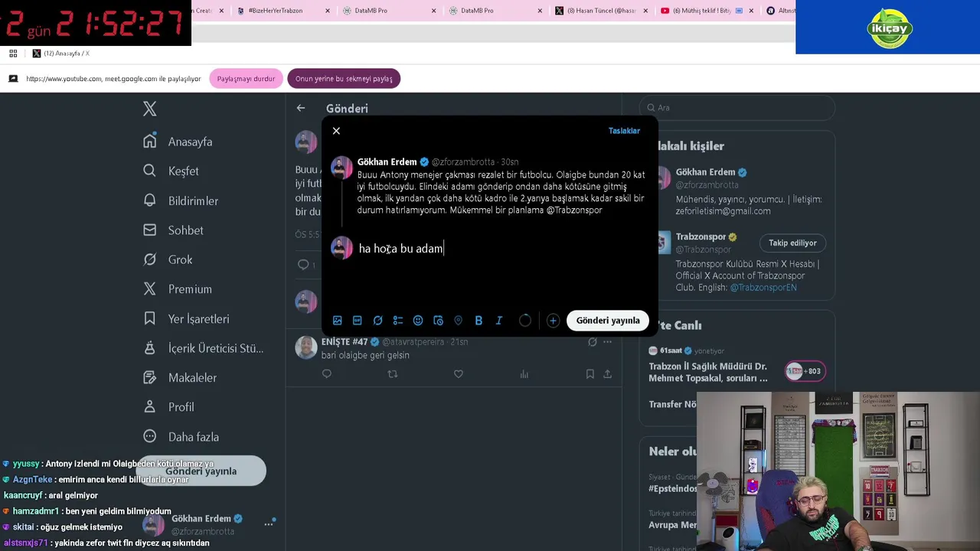980x551 pixels.
Task: Publish reply with Gönderi yayınla button
Action: pyautogui.click(x=608, y=321)
